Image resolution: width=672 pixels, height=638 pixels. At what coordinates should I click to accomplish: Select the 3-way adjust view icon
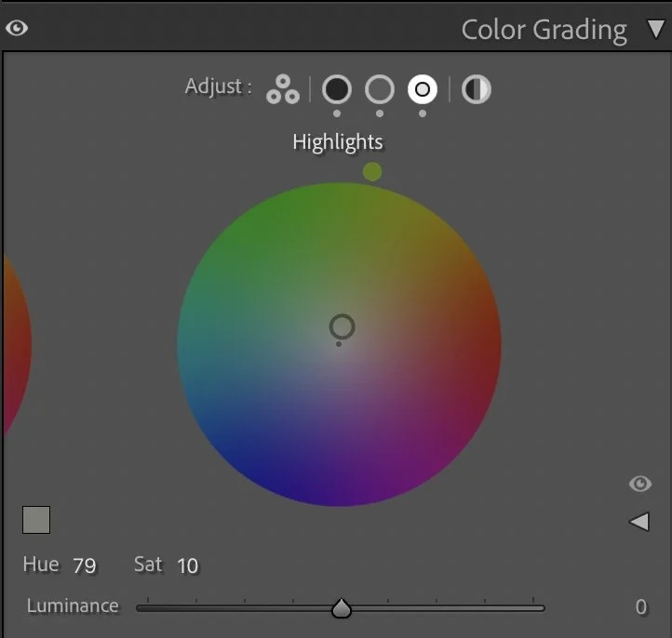(x=283, y=89)
